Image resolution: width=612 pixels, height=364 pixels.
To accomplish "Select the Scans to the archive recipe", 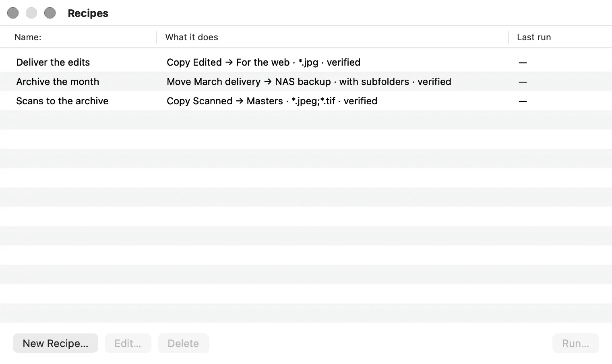I will (x=306, y=101).
